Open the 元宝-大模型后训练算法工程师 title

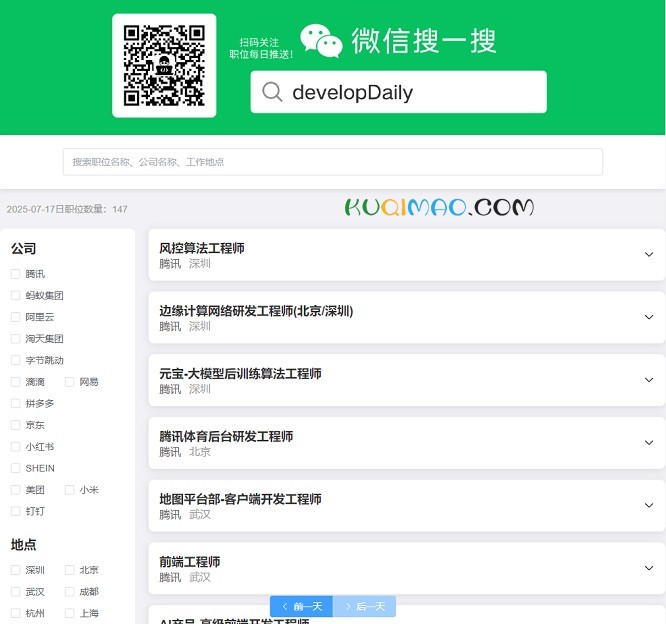click(240, 374)
